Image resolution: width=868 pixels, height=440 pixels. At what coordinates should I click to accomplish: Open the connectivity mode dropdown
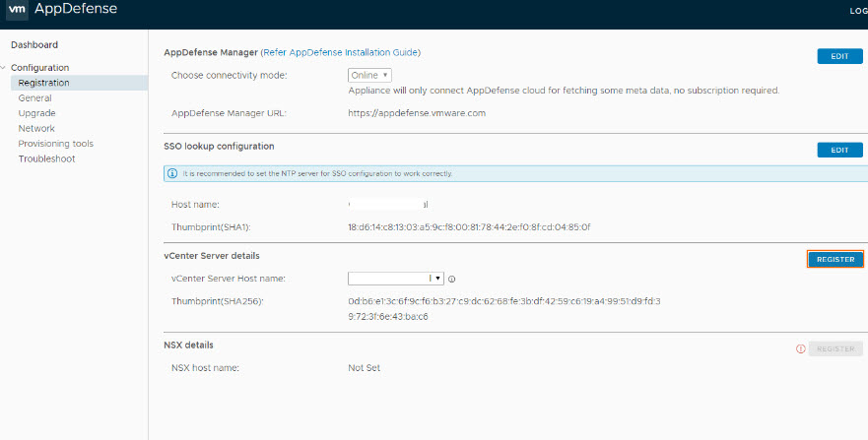370,75
